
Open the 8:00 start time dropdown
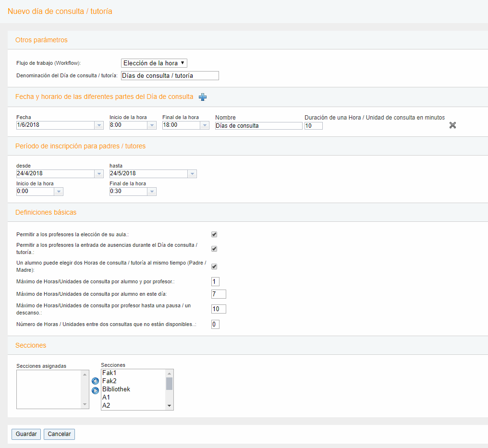coord(152,125)
